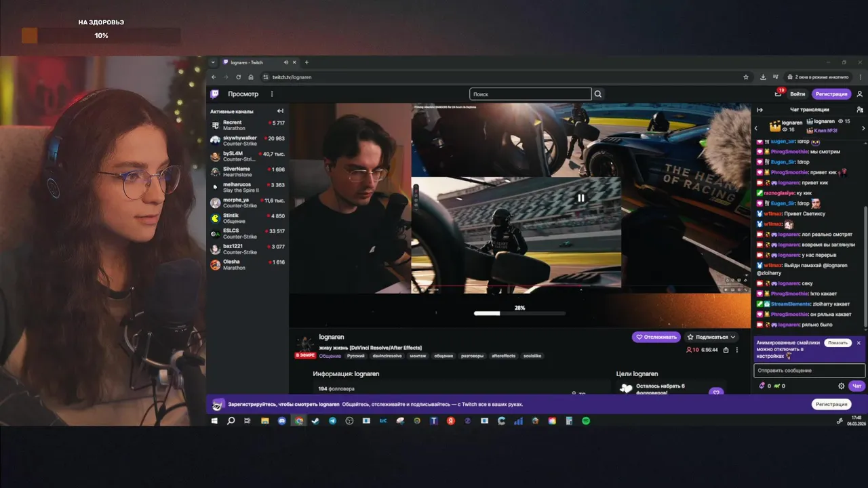
Task: Open chat settings gear icon
Action: 842,386
